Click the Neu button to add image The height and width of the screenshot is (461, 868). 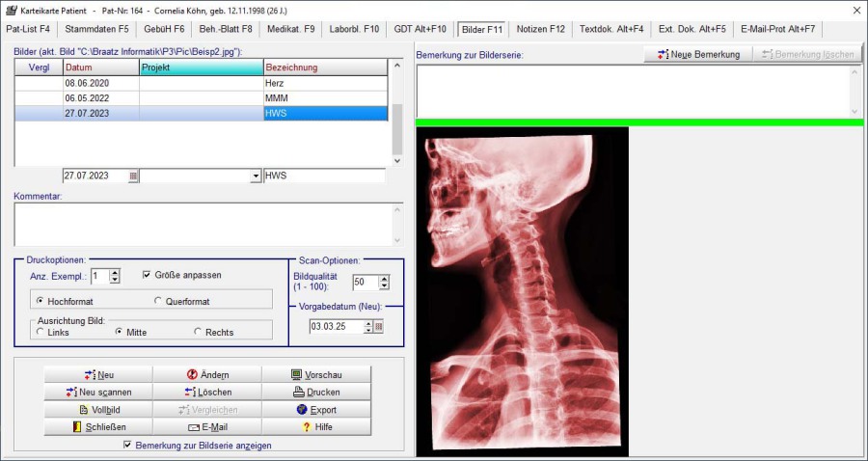pos(98,374)
